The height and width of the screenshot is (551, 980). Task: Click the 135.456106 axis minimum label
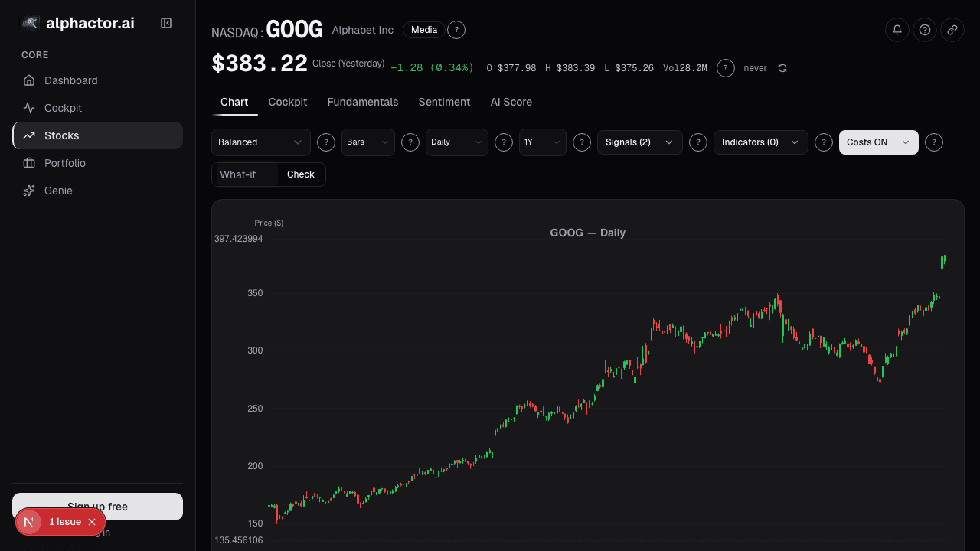[239, 540]
